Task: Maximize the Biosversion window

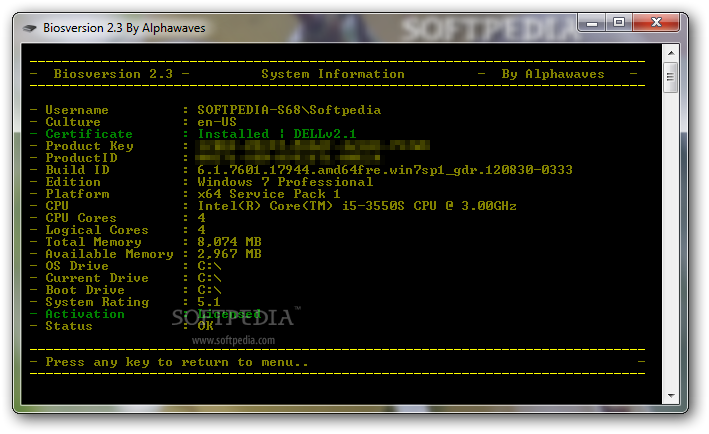Action: tap(619, 22)
